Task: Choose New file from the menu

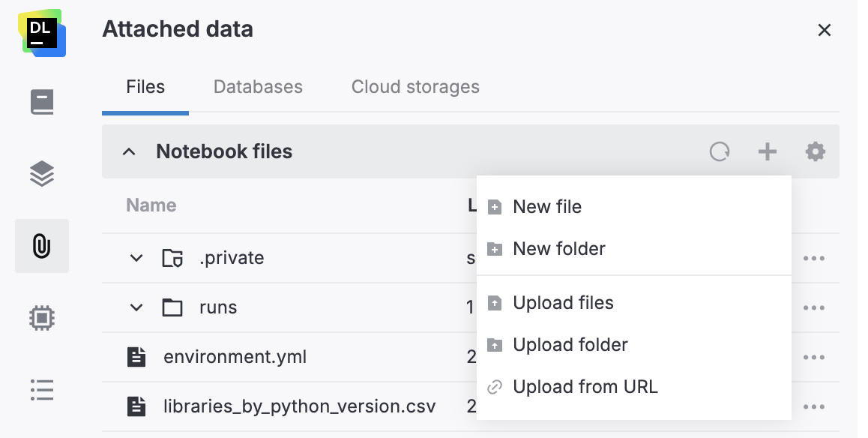Action: coord(546,206)
